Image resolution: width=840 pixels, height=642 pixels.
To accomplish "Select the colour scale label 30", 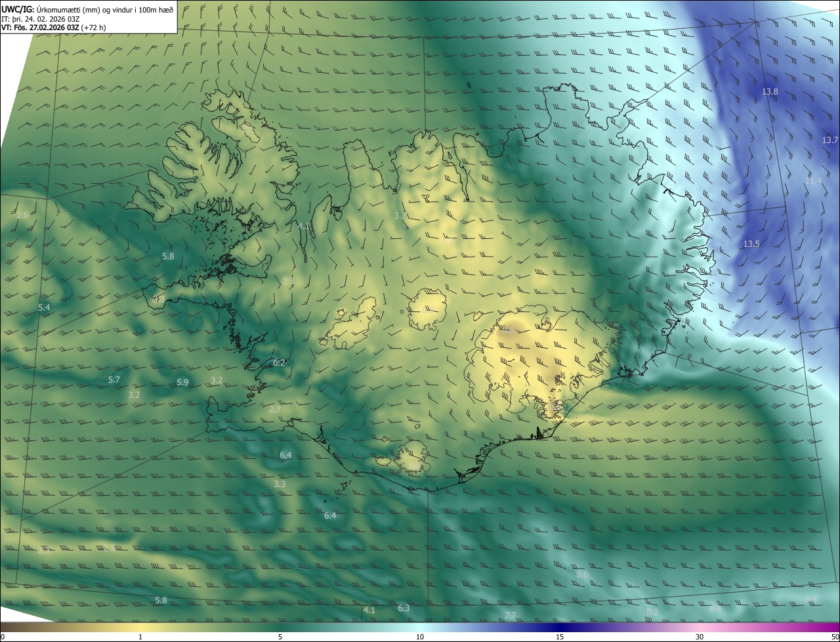I will tap(700, 637).
